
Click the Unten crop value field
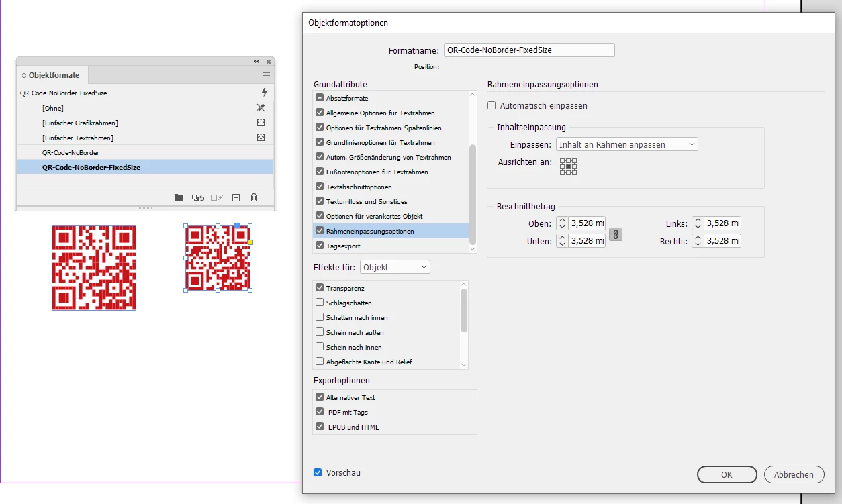[587, 240]
